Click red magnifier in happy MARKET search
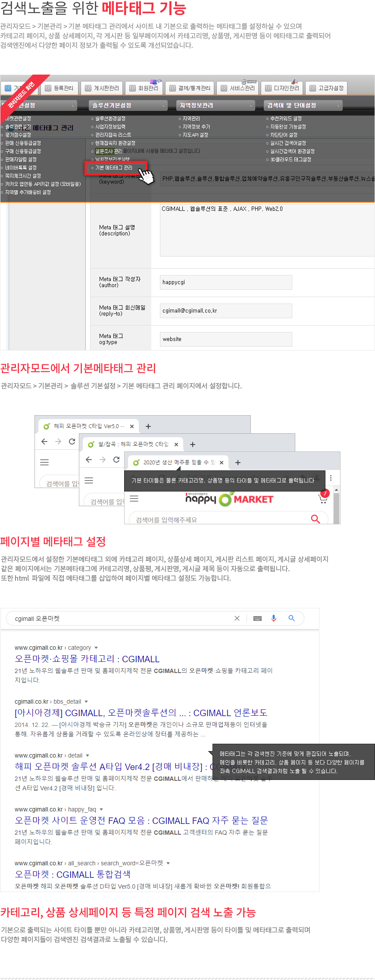The height and width of the screenshot is (980, 375). point(316,519)
